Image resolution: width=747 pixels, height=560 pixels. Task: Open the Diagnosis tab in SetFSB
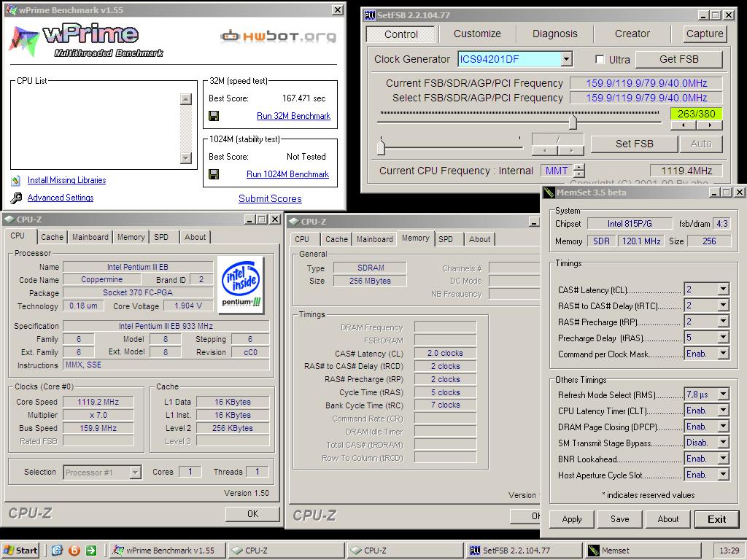click(554, 34)
